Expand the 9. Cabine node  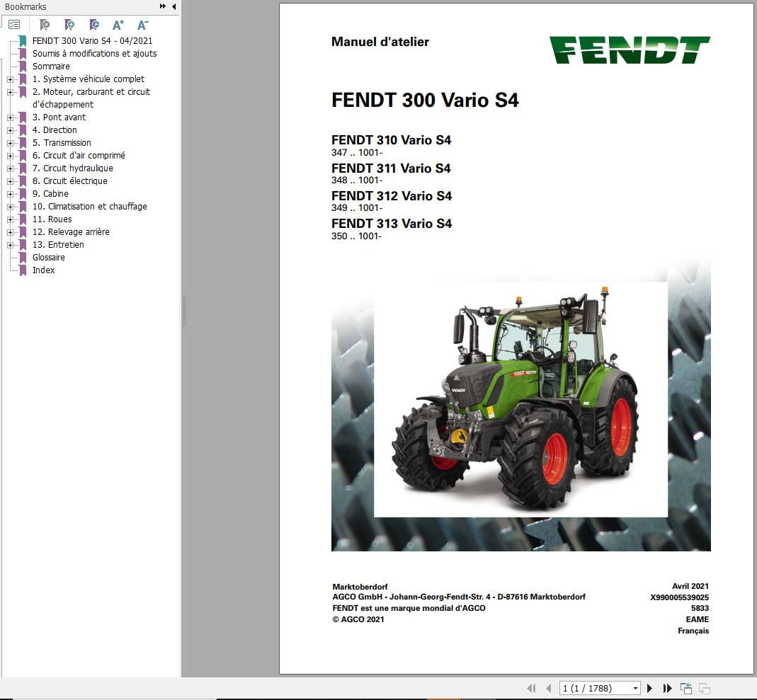(x=10, y=194)
